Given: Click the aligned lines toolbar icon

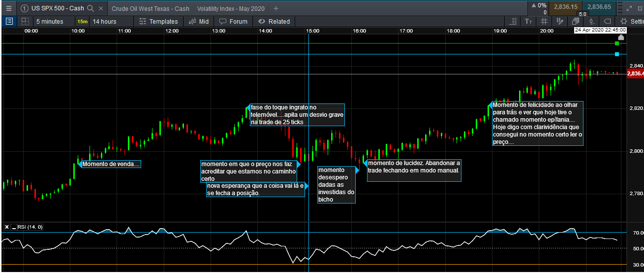Looking at the screenshot, I should 514,21.
